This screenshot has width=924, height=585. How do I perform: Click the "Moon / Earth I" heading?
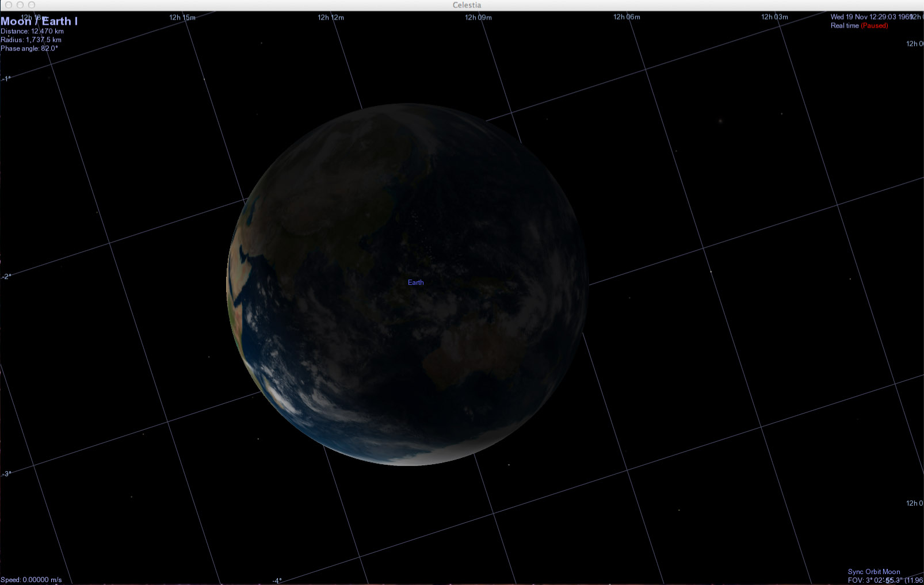click(x=39, y=21)
